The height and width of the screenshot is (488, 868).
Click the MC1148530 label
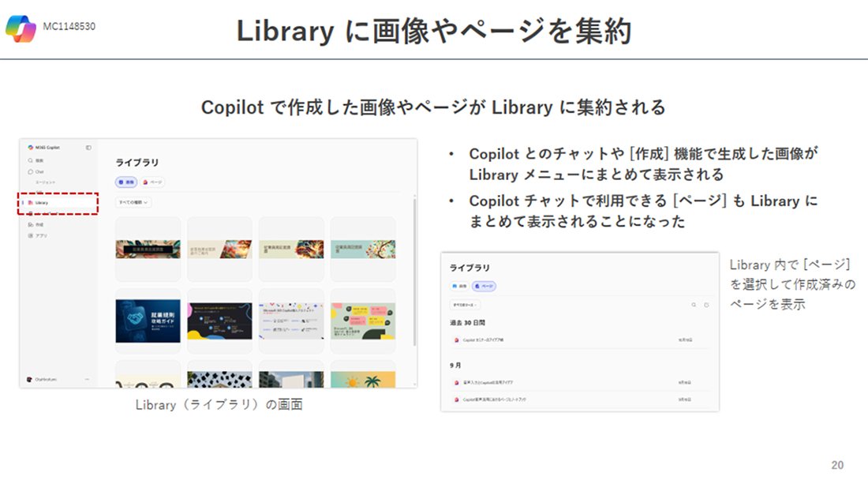[69, 27]
